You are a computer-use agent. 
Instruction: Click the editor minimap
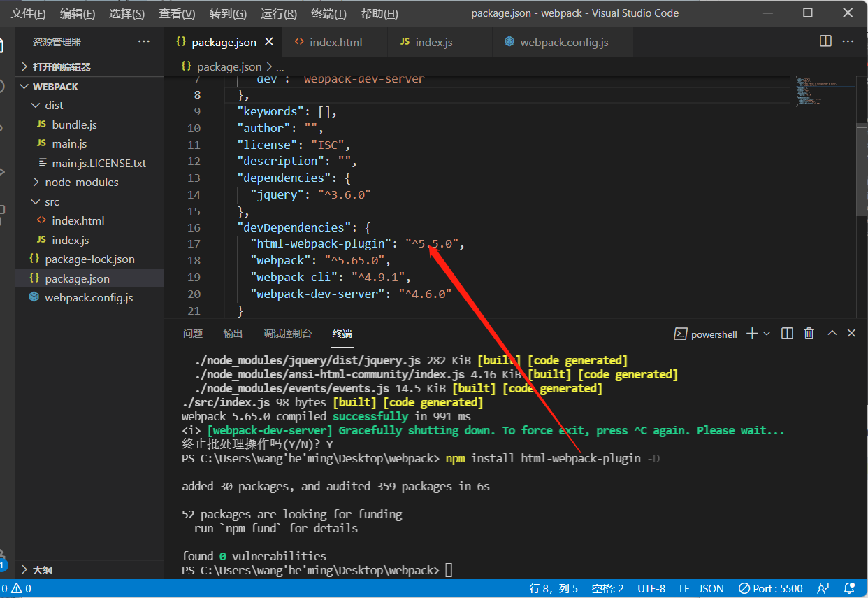tap(825, 91)
